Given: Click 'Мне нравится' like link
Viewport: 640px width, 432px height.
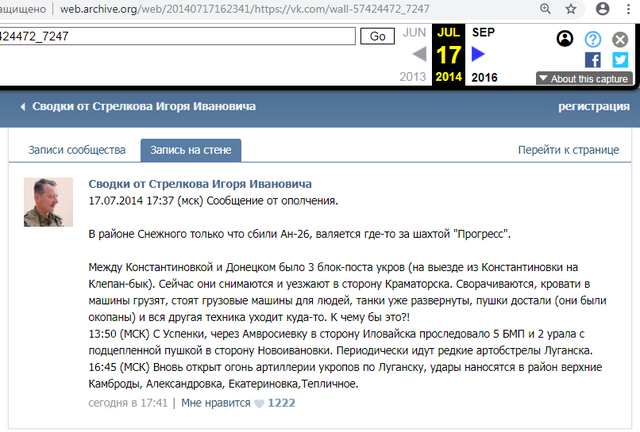Looking at the screenshot, I should (216, 403).
